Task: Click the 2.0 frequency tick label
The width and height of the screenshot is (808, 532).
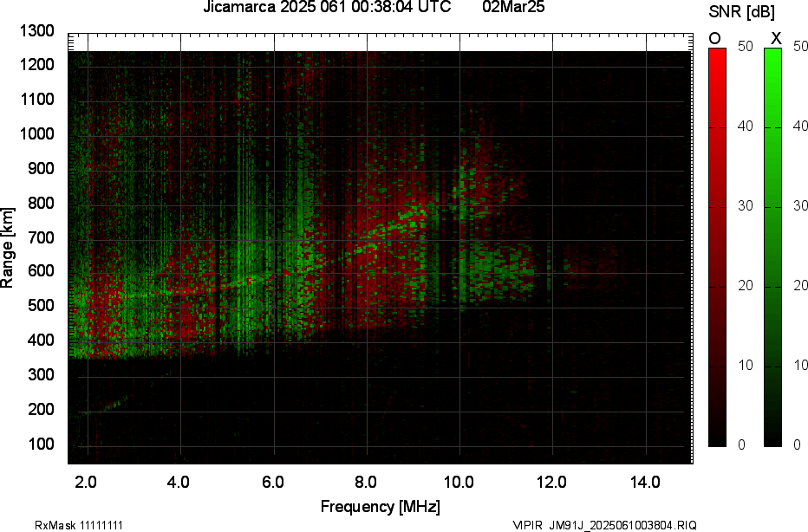Action: pos(86,483)
